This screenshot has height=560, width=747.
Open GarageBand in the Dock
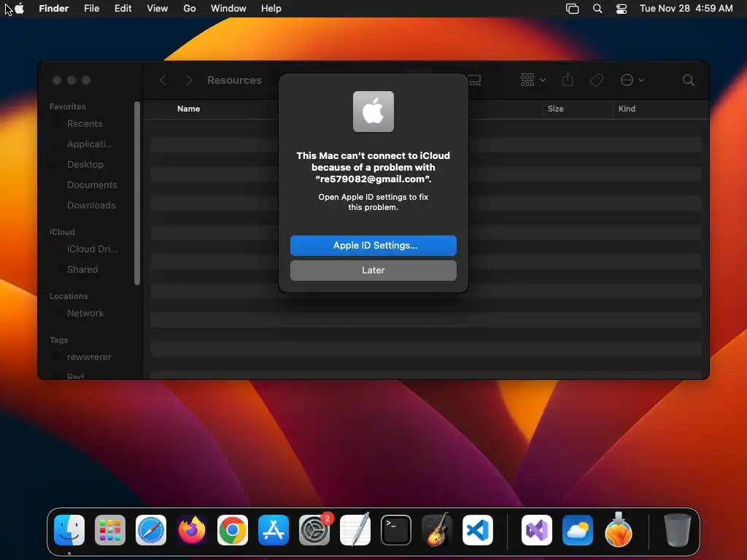pyautogui.click(x=437, y=530)
